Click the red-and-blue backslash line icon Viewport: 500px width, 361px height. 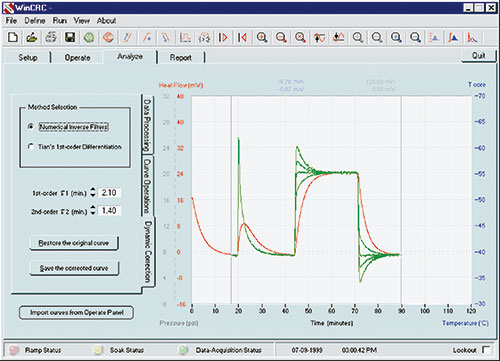pos(166,37)
